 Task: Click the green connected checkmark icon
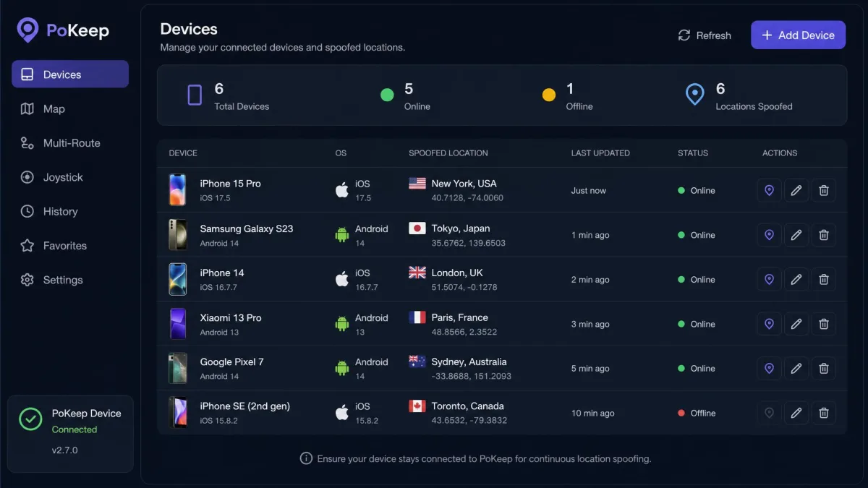30,419
